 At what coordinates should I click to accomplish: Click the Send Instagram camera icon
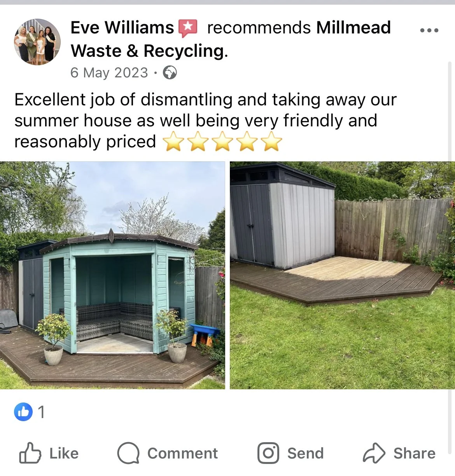[268, 453]
